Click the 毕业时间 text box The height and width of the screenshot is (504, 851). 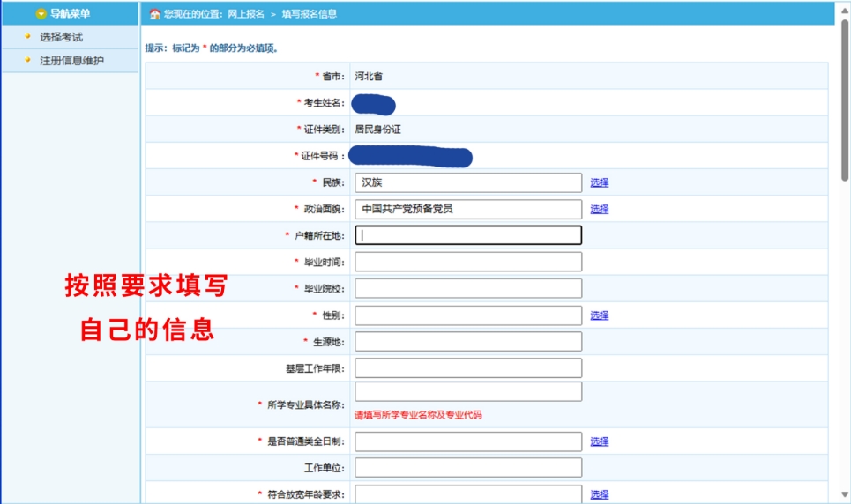468,262
